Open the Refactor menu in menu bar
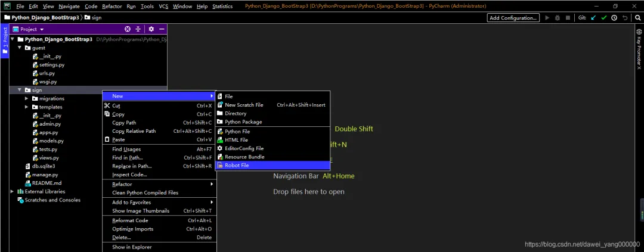Screen dimensions: 644x252 112,6
